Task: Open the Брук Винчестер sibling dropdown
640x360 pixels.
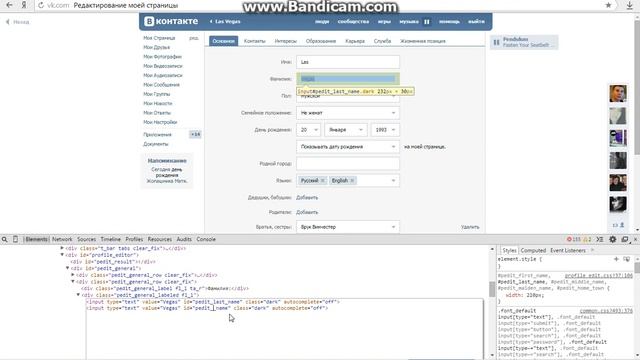Action: tap(348, 227)
